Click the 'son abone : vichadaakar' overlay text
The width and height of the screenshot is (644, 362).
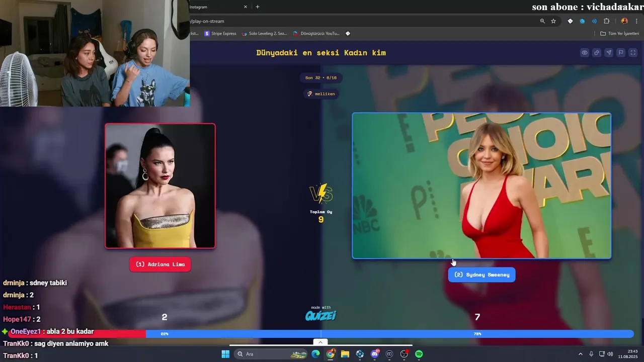[x=588, y=7]
